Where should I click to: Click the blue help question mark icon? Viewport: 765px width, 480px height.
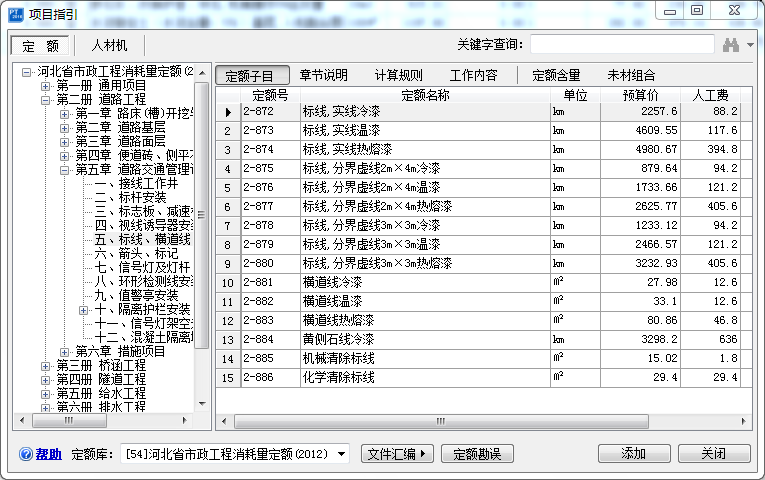(x=26, y=454)
